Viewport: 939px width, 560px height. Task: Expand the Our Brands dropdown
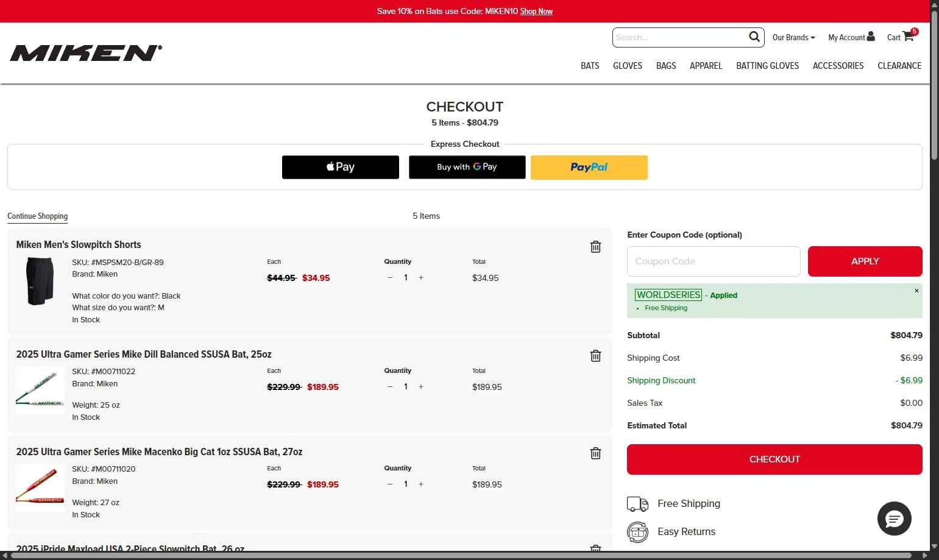pos(793,37)
